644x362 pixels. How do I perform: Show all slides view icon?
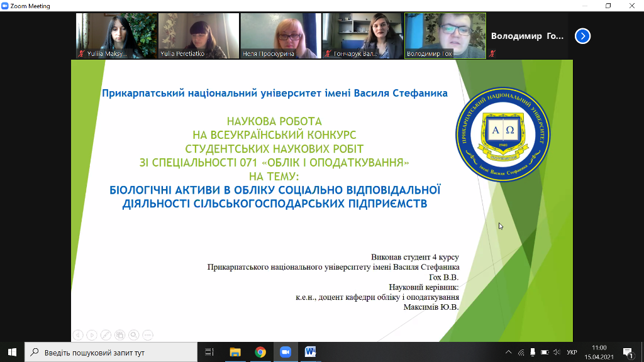[119, 335]
